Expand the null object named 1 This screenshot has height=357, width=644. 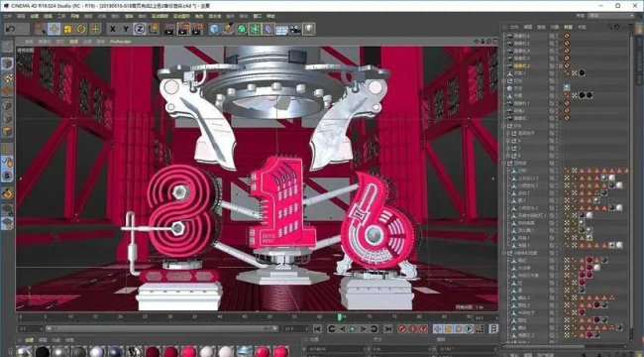pos(508,148)
